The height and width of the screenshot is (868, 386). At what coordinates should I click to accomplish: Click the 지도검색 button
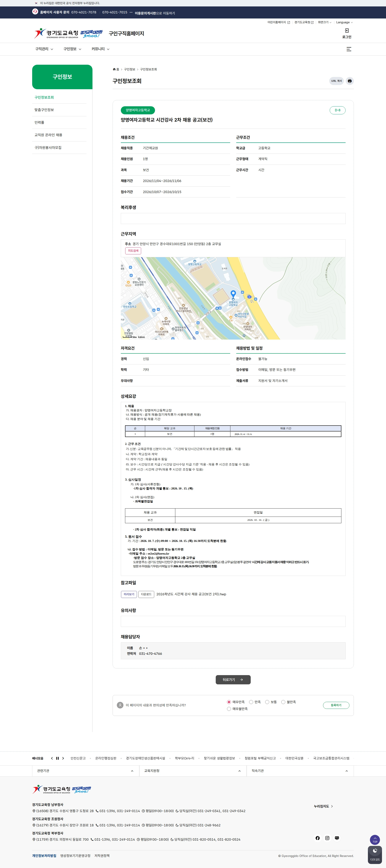[133, 251]
